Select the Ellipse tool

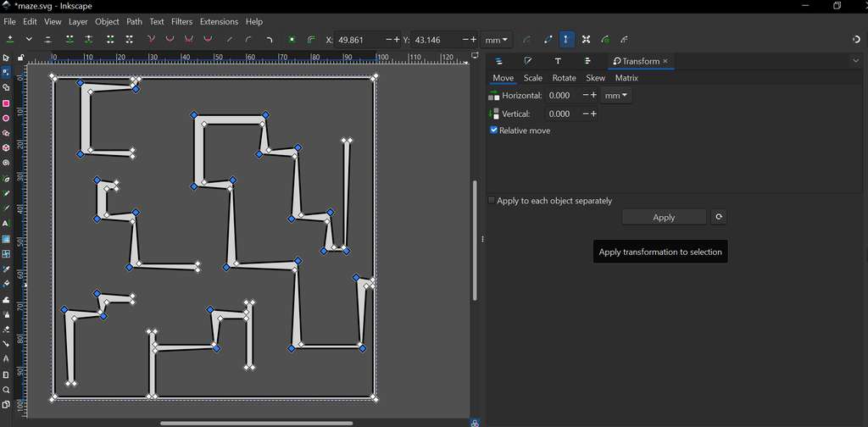6,119
